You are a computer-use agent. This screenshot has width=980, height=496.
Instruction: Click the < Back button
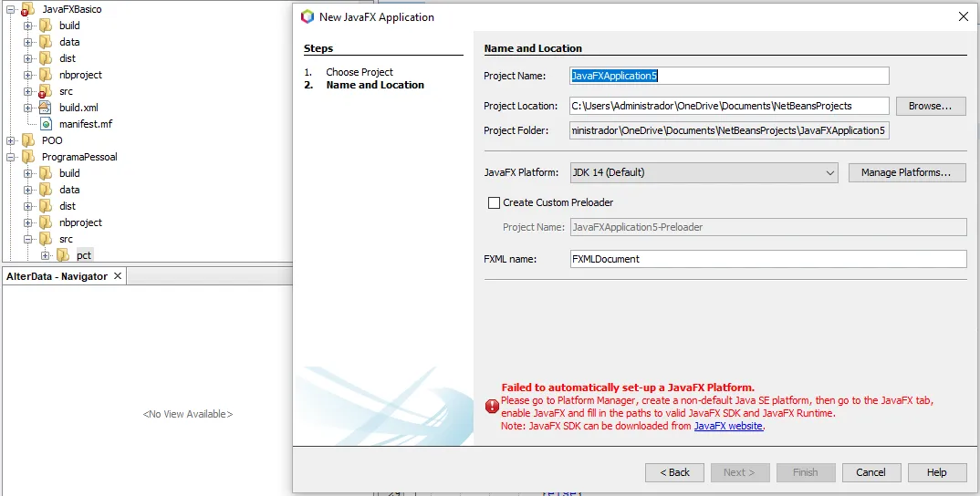click(x=674, y=472)
